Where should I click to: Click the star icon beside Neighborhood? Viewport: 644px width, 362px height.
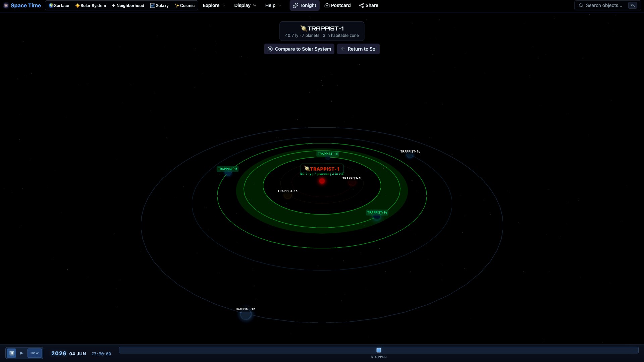point(114,6)
